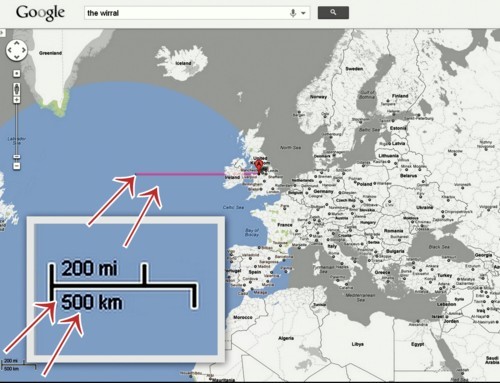Click the Greenland label on map
500x383 pixels.
pos(50,53)
